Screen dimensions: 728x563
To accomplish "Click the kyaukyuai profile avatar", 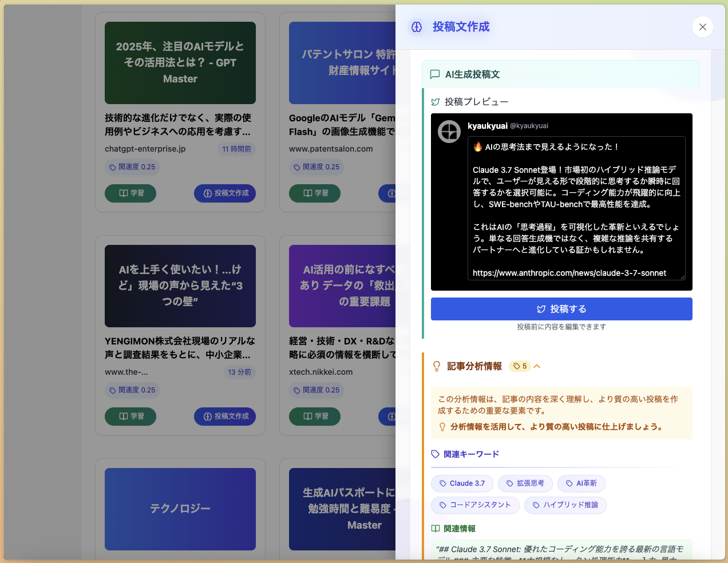I will 449,132.
